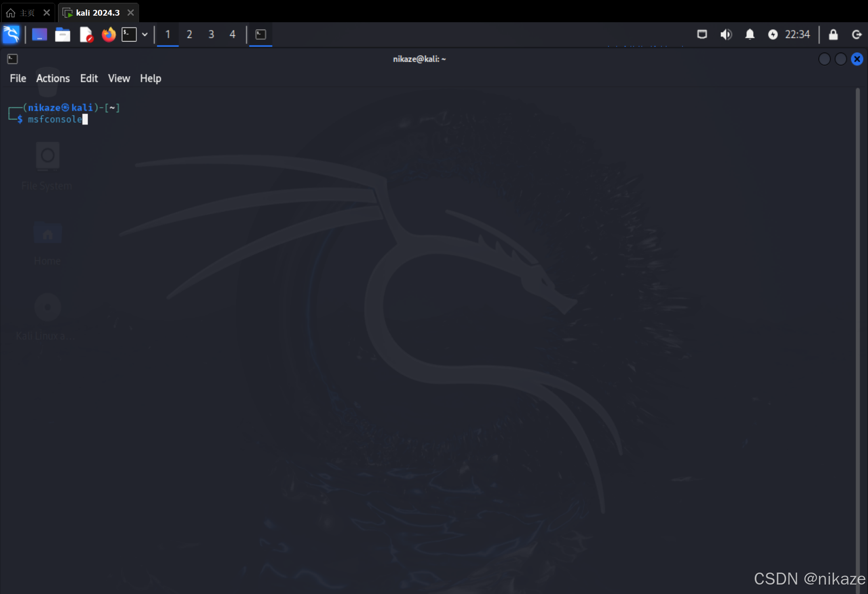Image resolution: width=868 pixels, height=594 pixels.
Task: Expand the terminal launcher dropdown arrow
Action: (x=145, y=35)
